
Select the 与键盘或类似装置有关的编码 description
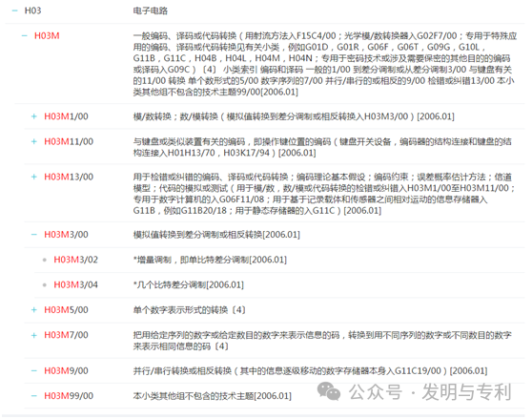(x=322, y=147)
